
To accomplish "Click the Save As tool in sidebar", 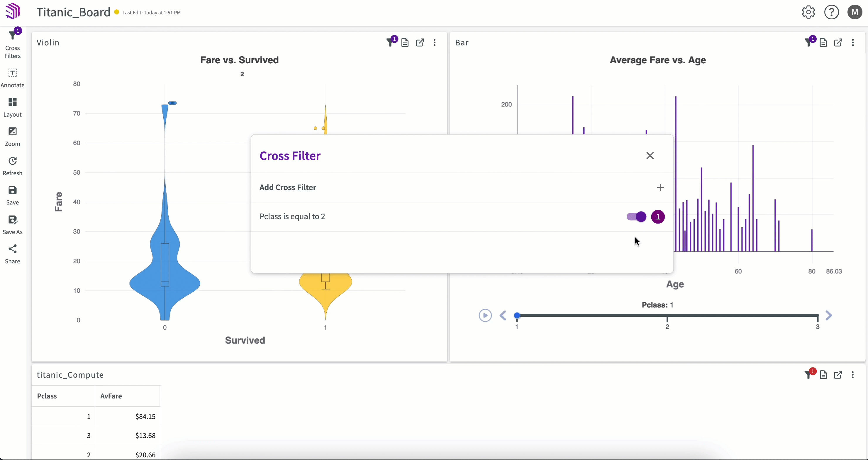I will tap(12, 225).
